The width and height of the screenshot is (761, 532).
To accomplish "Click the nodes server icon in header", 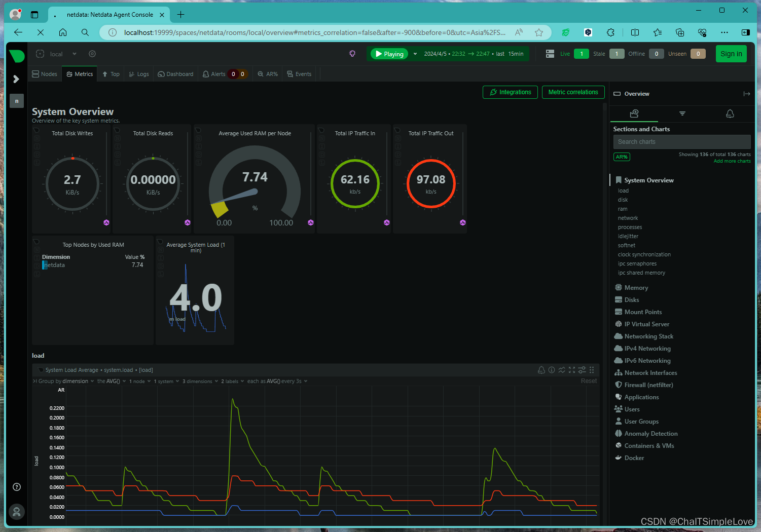I will point(550,54).
